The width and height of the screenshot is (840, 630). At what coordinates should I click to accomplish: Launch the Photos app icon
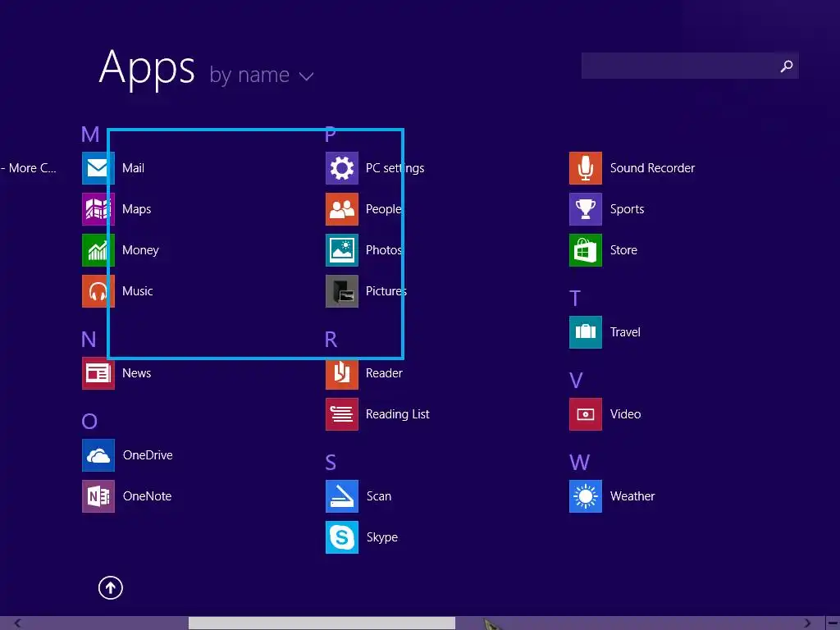click(342, 250)
